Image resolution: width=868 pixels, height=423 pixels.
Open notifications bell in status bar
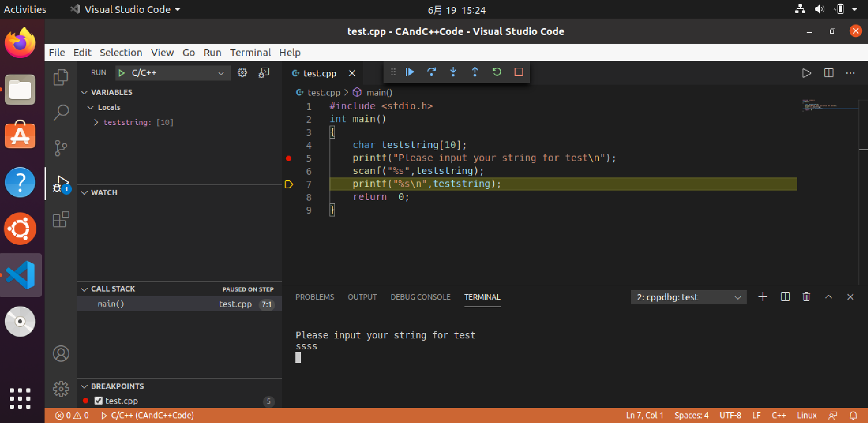[x=853, y=415]
